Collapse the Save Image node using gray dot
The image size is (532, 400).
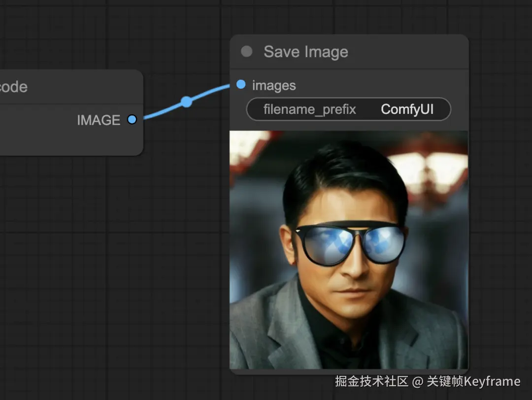pyautogui.click(x=246, y=52)
